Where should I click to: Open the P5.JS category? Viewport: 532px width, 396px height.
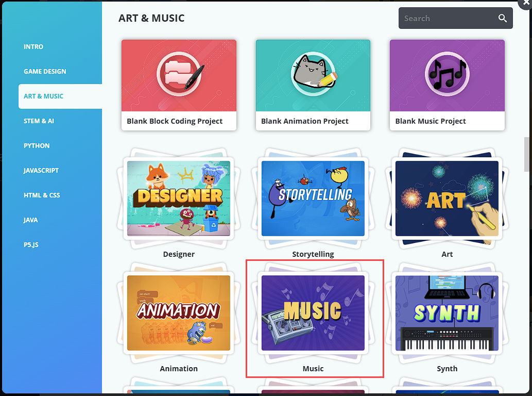pyautogui.click(x=31, y=245)
